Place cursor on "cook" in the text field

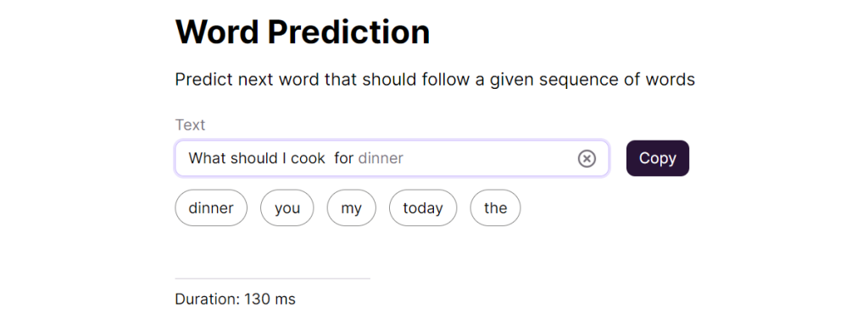tap(308, 158)
